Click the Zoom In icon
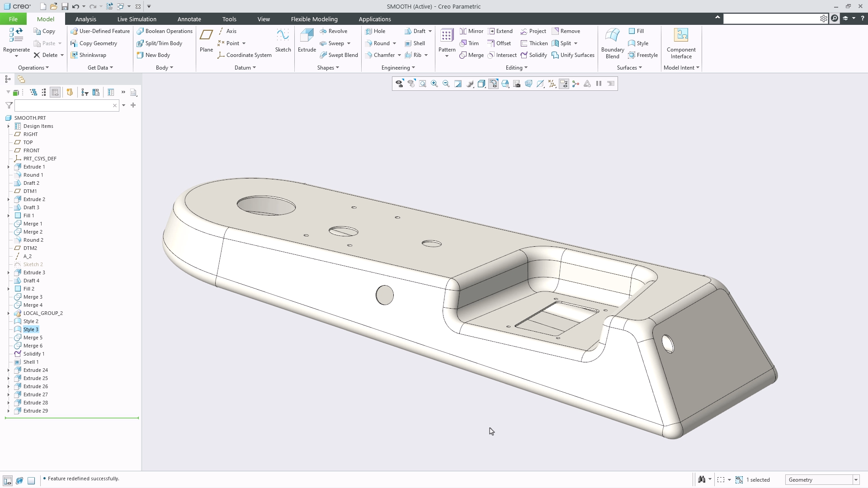Screen dimensions: 868x488 [434, 84]
